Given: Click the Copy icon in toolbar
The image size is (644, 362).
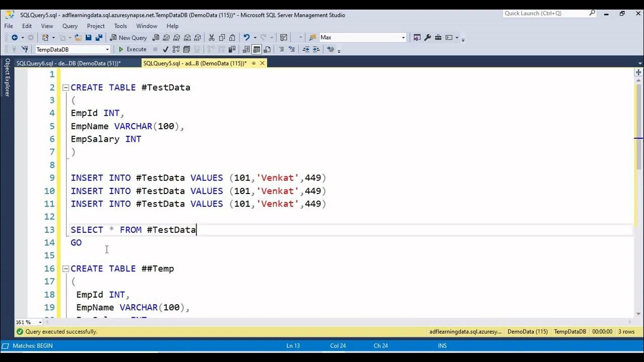Looking at the screenshot, I should point(222,37).
